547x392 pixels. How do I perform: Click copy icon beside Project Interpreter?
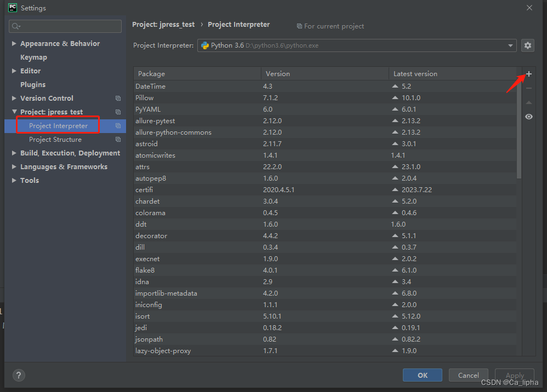click(118, 126)
